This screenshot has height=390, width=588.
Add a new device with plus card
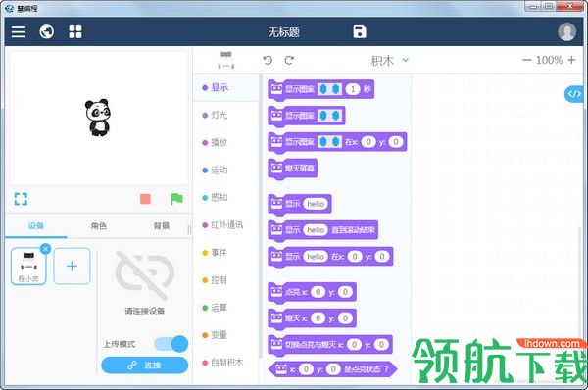tap(72, 266)
